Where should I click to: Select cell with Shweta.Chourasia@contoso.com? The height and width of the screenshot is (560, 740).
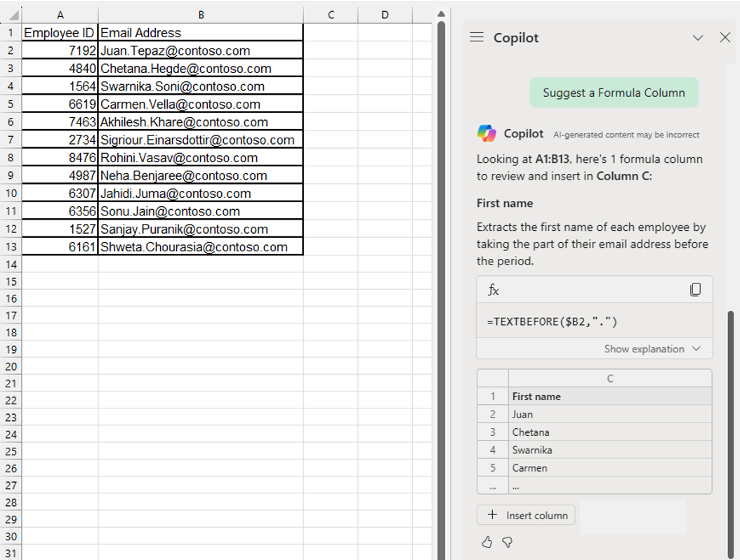click(201, 247)
